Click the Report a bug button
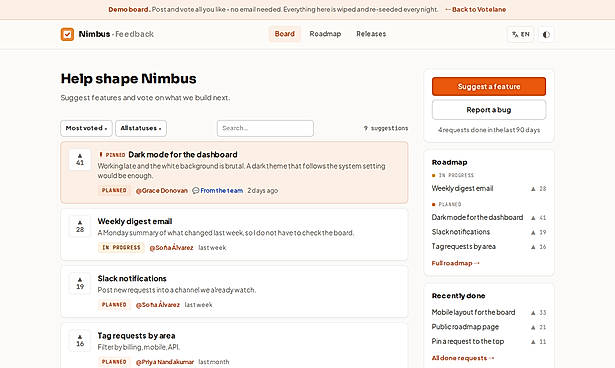 489,110
